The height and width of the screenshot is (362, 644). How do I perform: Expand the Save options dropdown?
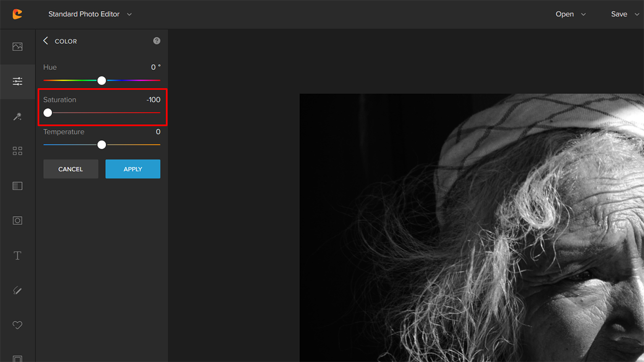point(636,14)
